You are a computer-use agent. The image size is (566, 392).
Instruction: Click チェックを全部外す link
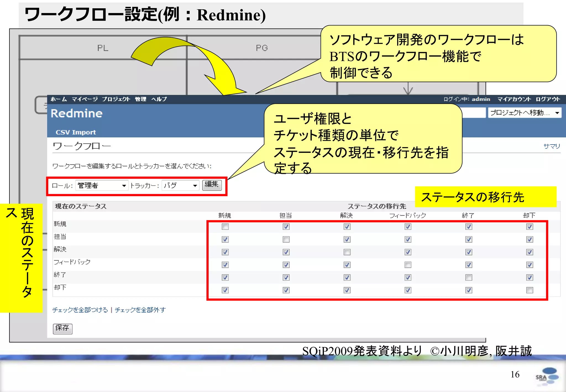point(140,310)
